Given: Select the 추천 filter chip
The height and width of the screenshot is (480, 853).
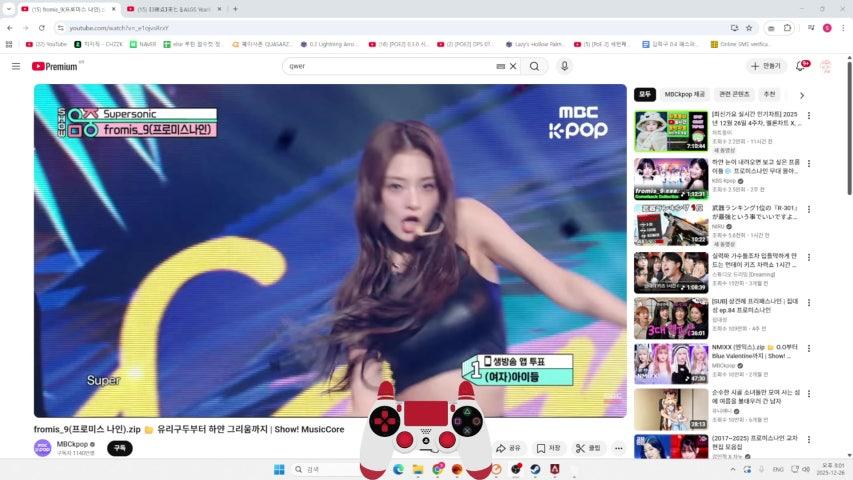Looking at the screenshot, I should (769, 94).
